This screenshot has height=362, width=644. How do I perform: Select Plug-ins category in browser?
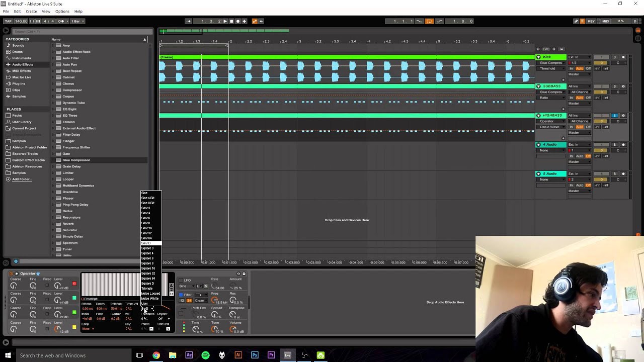(19, 83)
